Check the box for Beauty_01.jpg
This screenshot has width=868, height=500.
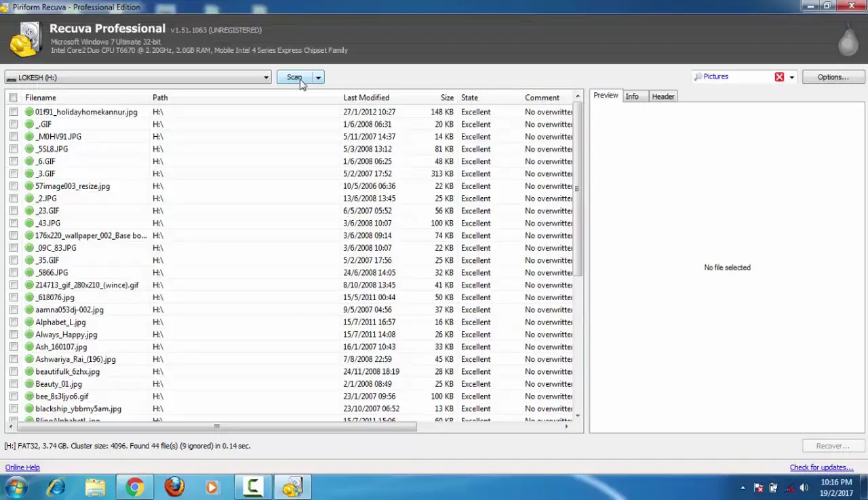[x=14, y=384]
